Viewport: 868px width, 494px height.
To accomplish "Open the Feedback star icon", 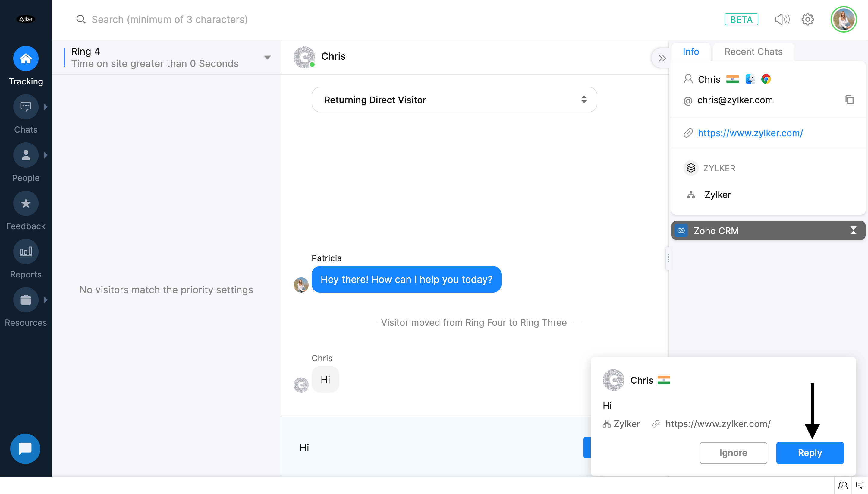I will (x=26, y=203).
